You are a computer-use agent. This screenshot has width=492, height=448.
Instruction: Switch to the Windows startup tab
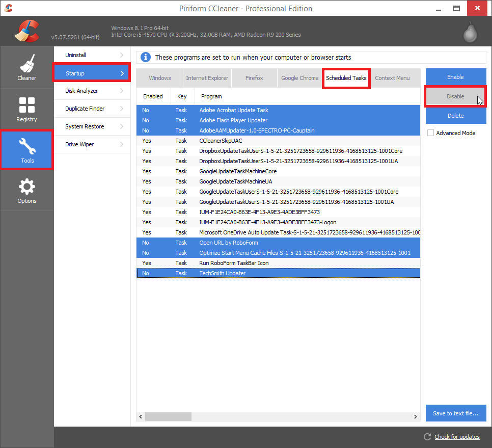pos(160,78)
